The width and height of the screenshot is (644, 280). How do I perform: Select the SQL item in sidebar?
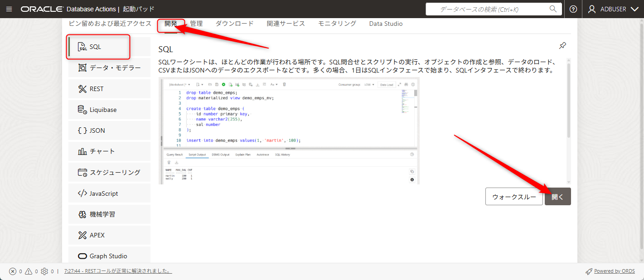(x=109, y=47)
